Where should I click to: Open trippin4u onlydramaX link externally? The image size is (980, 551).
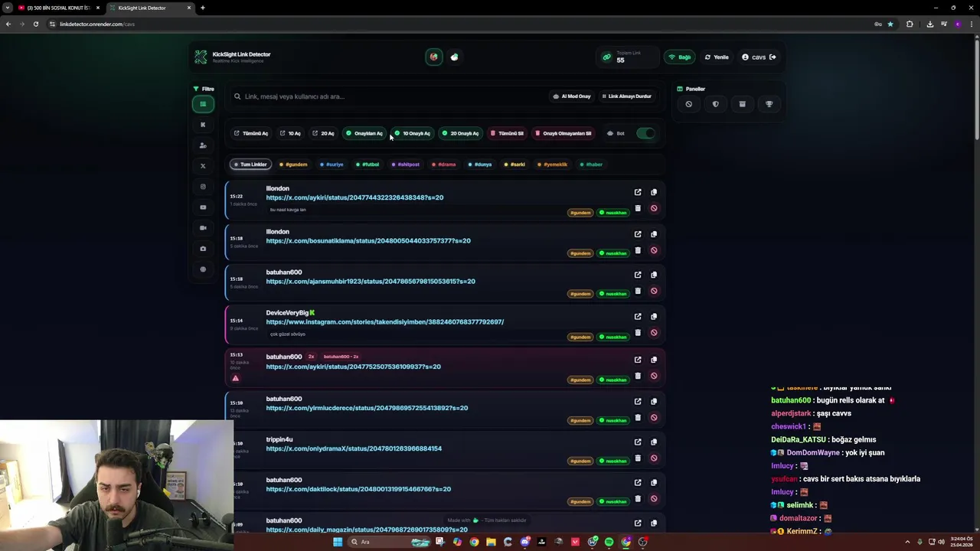pos(638,442)
